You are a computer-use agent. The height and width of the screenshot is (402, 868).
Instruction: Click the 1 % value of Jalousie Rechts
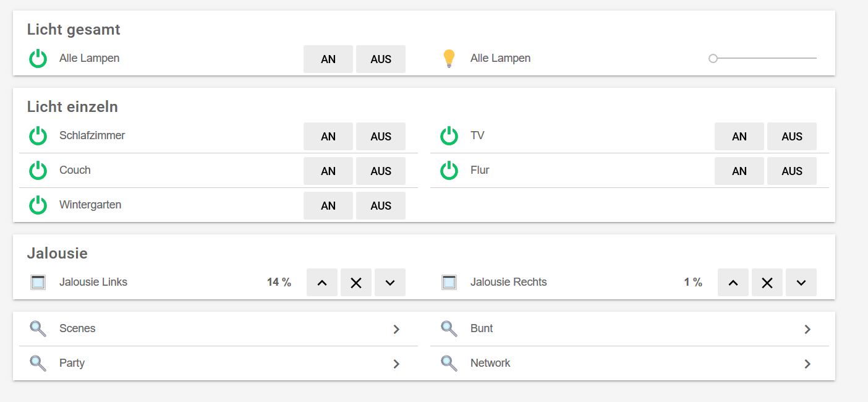coord(693,283)
